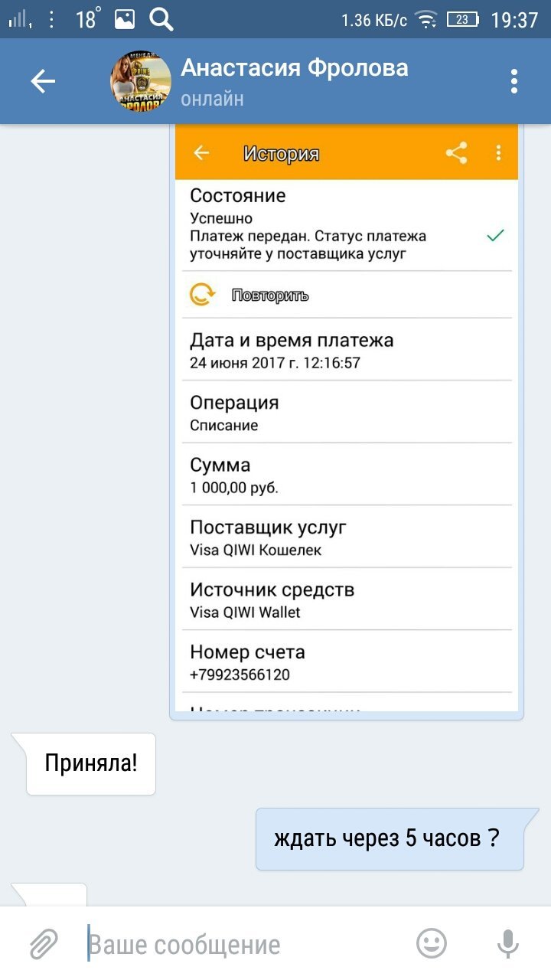Tap the contact name Анастасия Фролова
Viewport: 551px width, 980px height.
pyautogui.click(x=295, y=67)
